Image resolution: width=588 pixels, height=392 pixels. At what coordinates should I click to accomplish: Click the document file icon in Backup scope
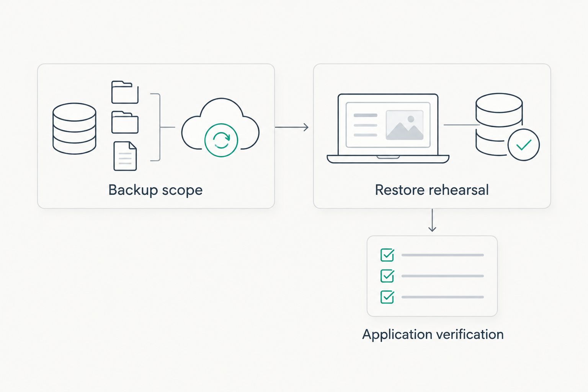(125, 156)
